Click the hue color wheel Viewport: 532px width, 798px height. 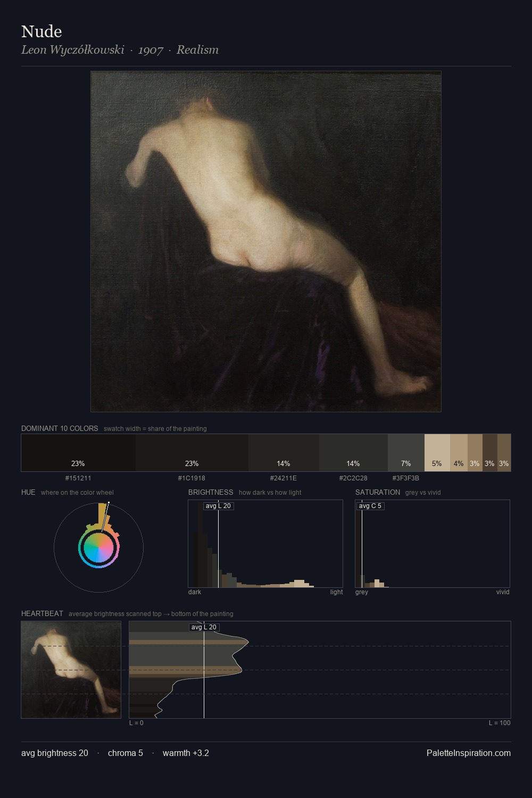tap(98, 547)
